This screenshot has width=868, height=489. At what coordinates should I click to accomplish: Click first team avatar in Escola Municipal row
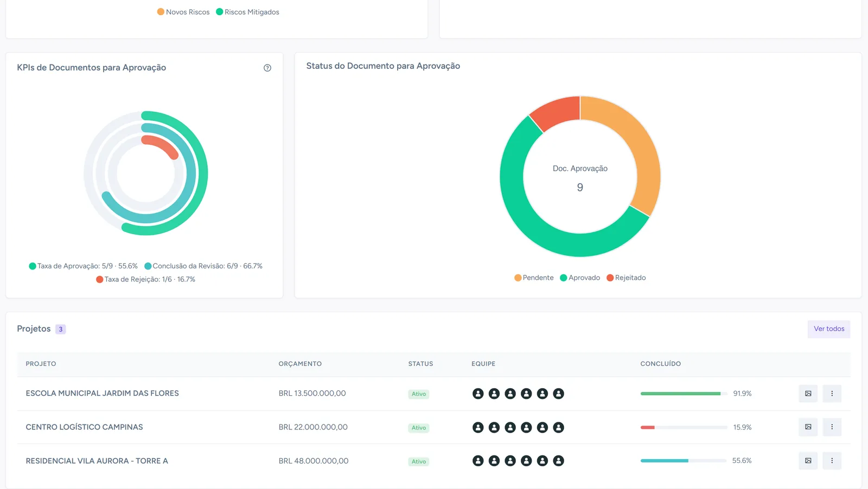click(x=478, y=394)
